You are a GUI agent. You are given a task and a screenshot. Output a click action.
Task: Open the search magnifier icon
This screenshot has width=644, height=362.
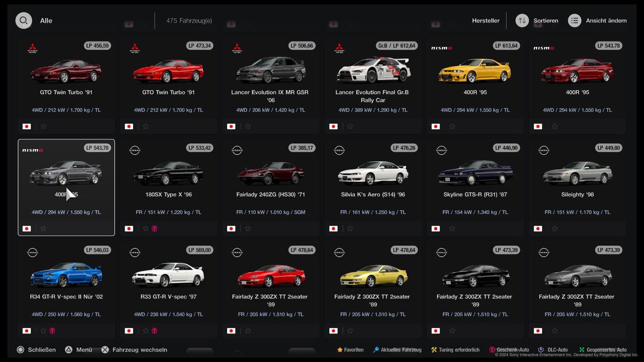pyautogui.click(x=24, y=21)
